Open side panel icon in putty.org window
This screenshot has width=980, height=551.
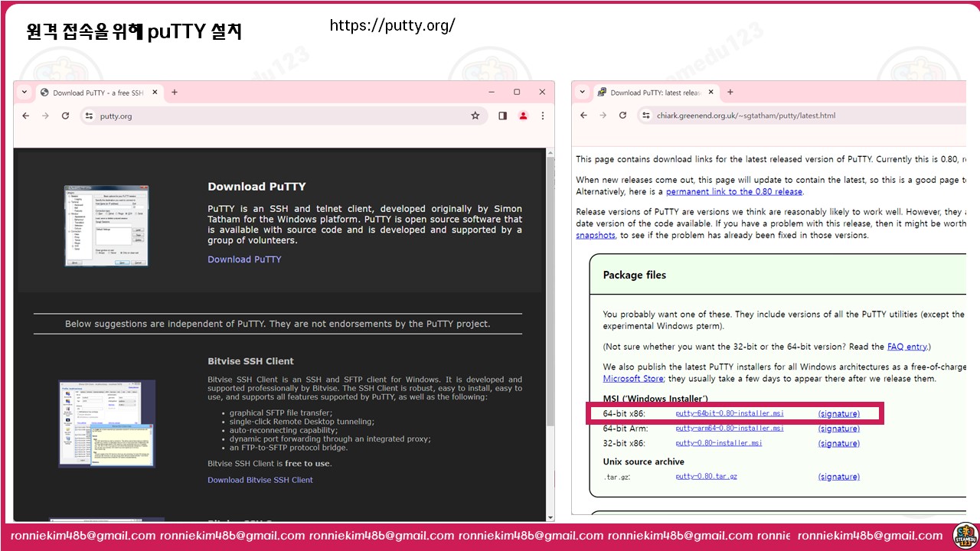click(503, 116)
